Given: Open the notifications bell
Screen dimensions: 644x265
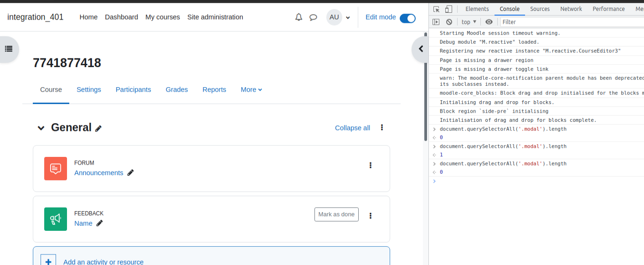Looking at the screenshot, I should click(x=299, y=17).
